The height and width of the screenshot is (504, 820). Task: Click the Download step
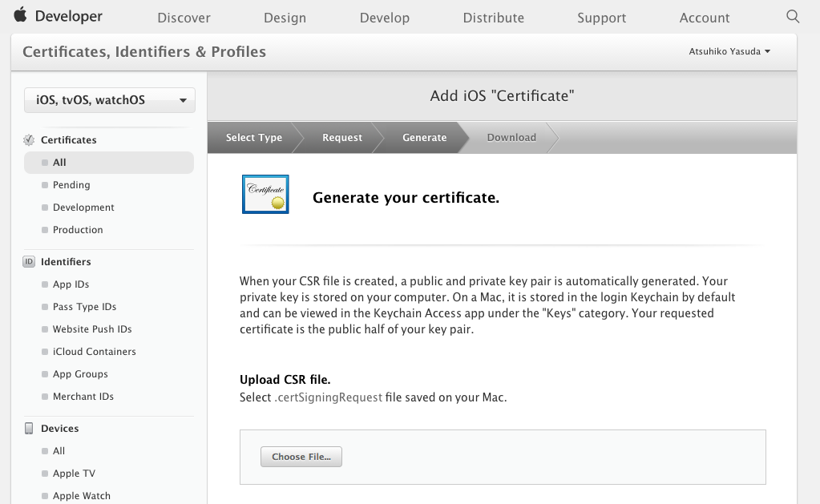pos(511,138)
